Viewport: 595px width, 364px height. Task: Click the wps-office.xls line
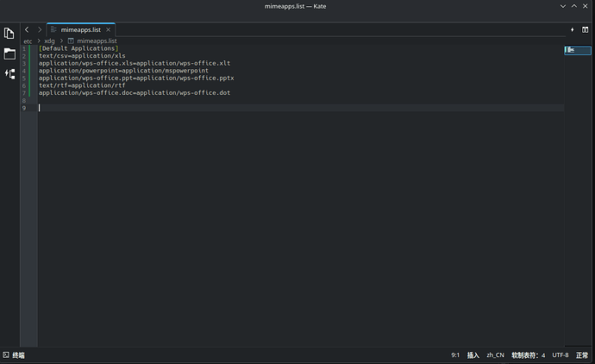(x=135, y=63)
